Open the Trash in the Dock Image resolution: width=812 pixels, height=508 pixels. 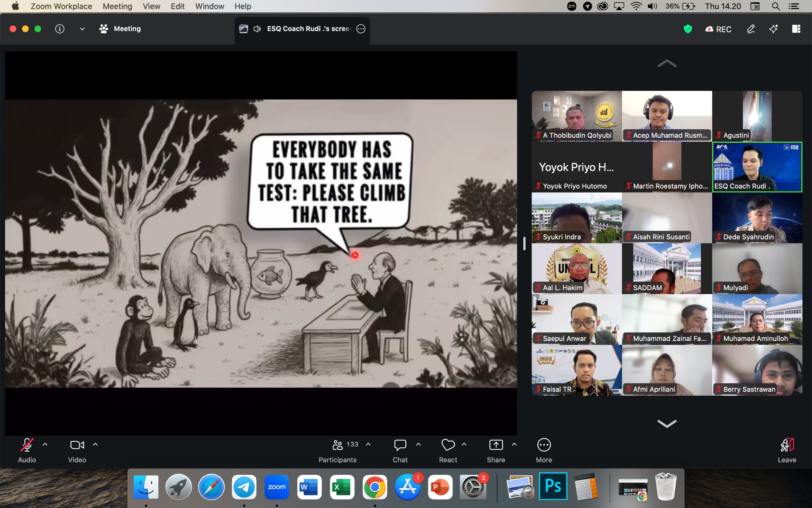[x=666, y=486]
